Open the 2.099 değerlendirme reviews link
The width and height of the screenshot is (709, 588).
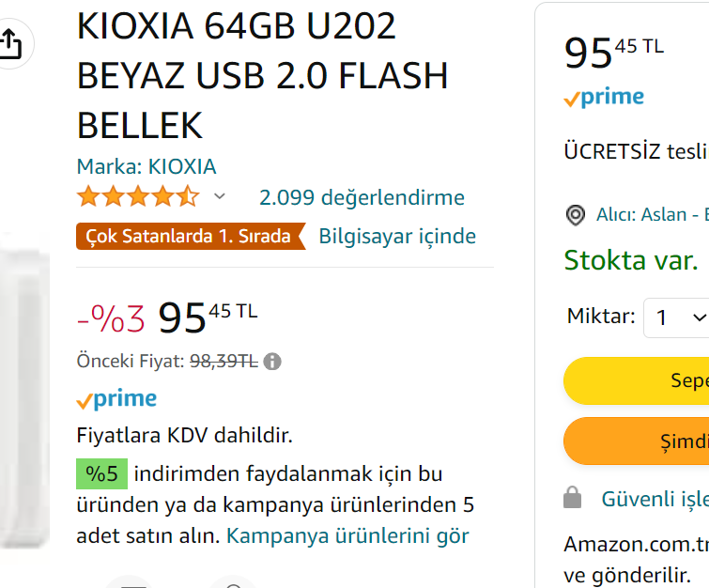pos(362,197)
